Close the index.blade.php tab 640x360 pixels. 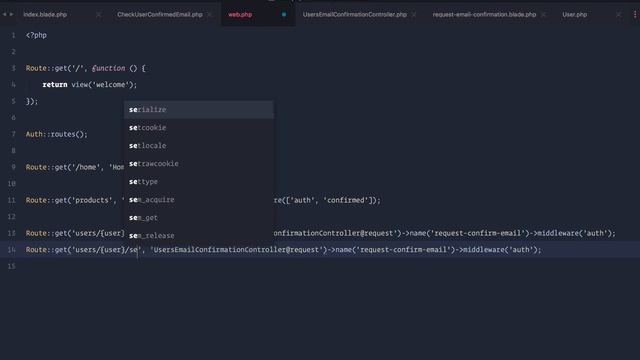click(x=98, y=15)
